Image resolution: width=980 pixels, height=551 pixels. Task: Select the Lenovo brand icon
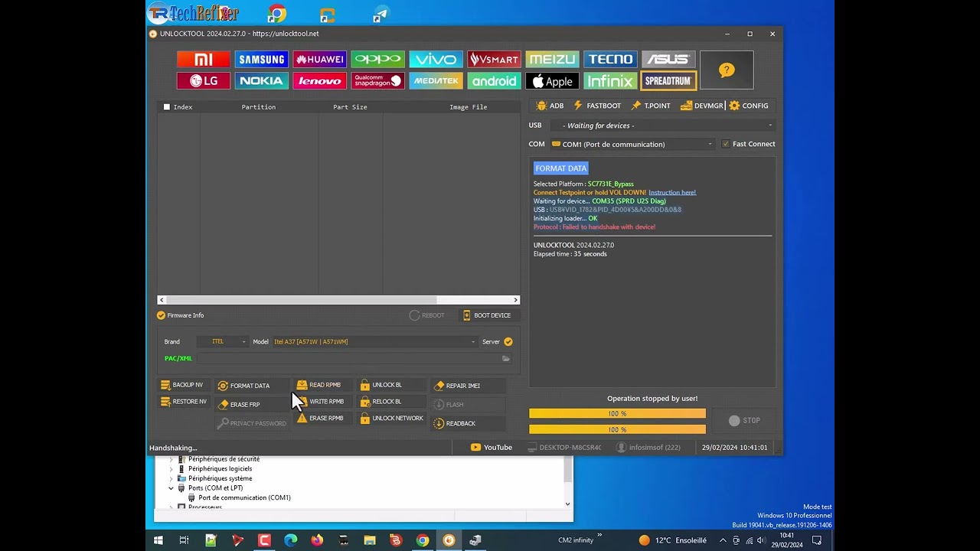click(x=319, y=81)
